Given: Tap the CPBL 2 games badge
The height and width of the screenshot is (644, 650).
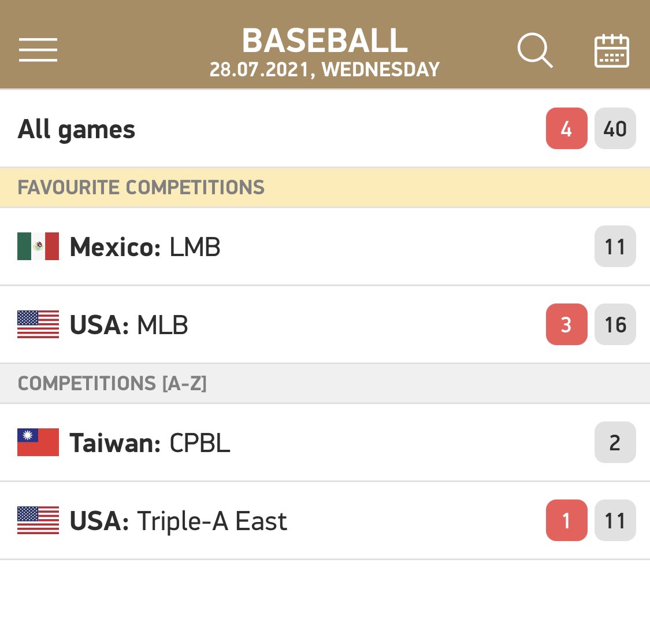Looking at the screenshot, I should 615,443.
